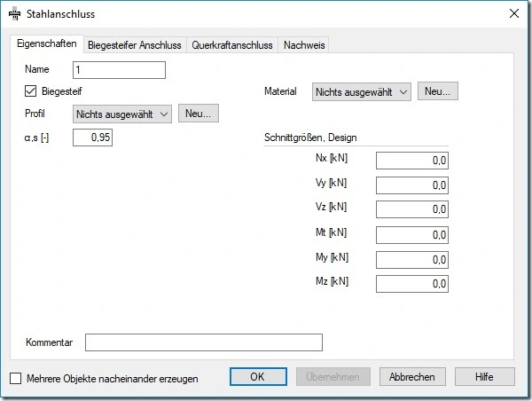The height and width of the screenshot is (401, 532).
Task: Click the Stahlanschluss title bar icon
Action: (x=14, y=14)
